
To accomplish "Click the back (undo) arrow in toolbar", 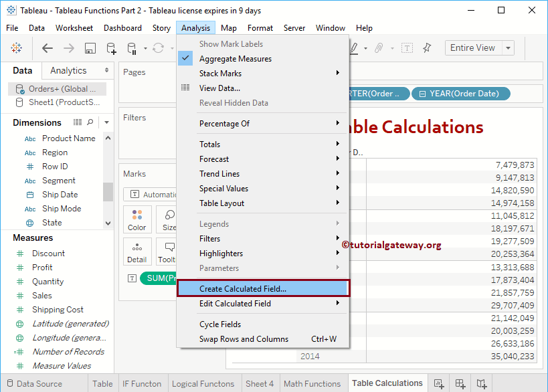I will [x=47, y=48].
